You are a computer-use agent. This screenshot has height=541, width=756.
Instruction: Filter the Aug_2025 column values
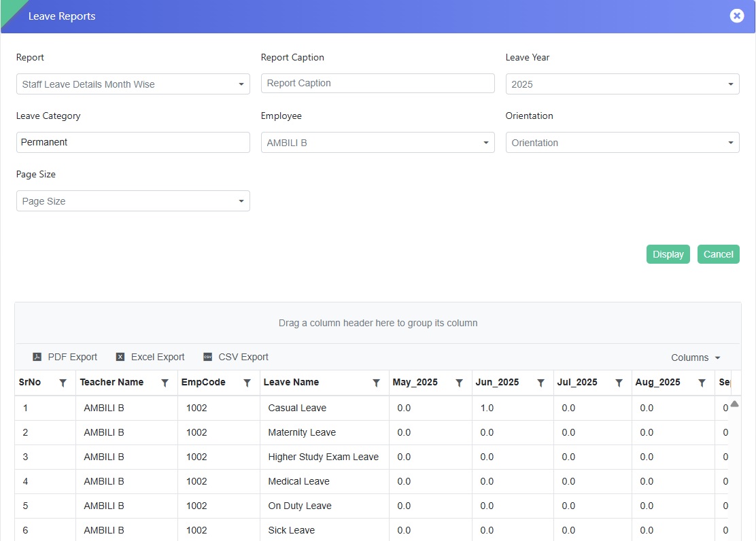[x=702, y=383]
